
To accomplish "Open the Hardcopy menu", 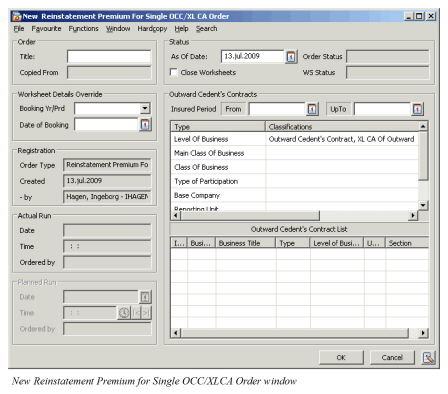I will [x=152, y=29].
